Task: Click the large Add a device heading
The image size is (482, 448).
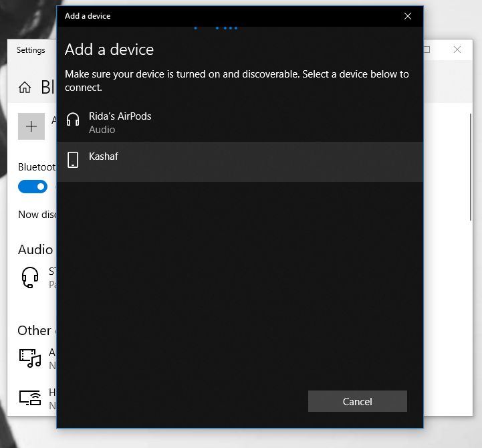Action: click(109, 49)
